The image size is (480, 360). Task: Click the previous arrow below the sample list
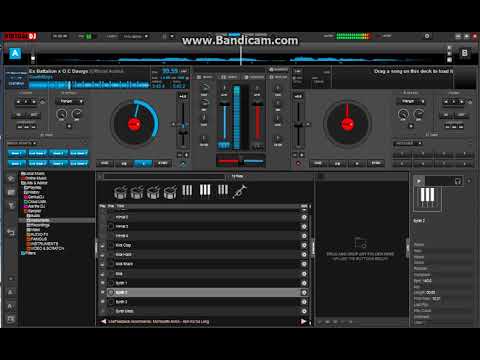103,322
